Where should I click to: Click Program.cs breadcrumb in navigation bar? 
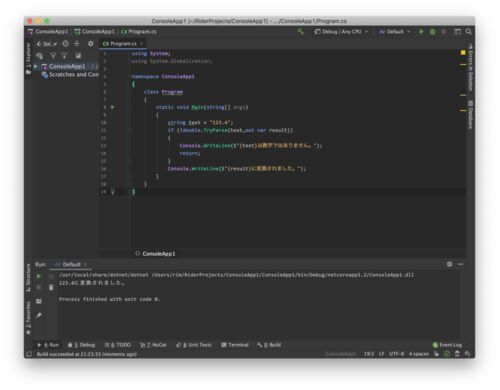pyautogui.click(x=139, y=32)
